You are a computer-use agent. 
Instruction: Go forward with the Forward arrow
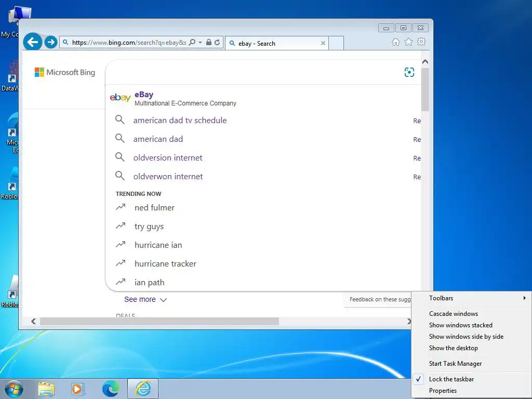pos(51,42)
